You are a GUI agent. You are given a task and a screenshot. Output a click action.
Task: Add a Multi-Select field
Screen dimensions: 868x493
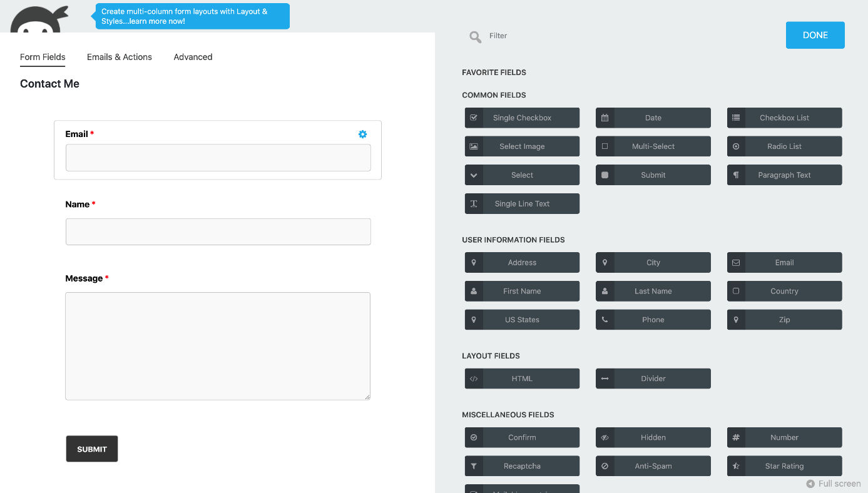click(x=653, y=146)
